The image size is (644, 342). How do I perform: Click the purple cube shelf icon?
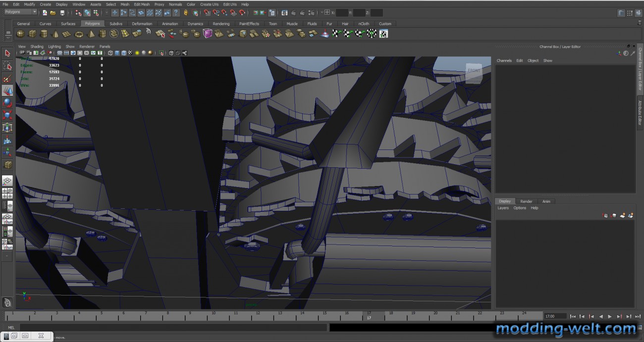click(x=208, y=34)
